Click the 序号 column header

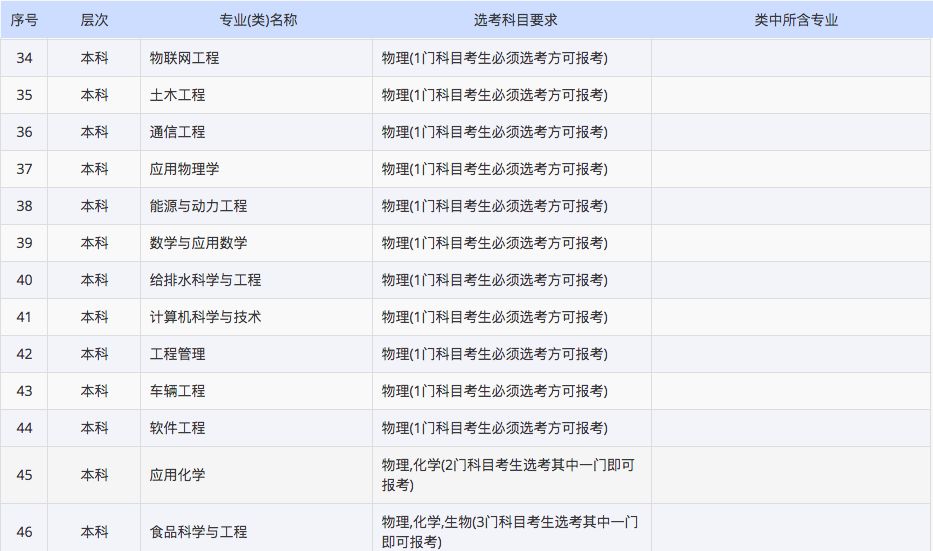click(24, 20)
